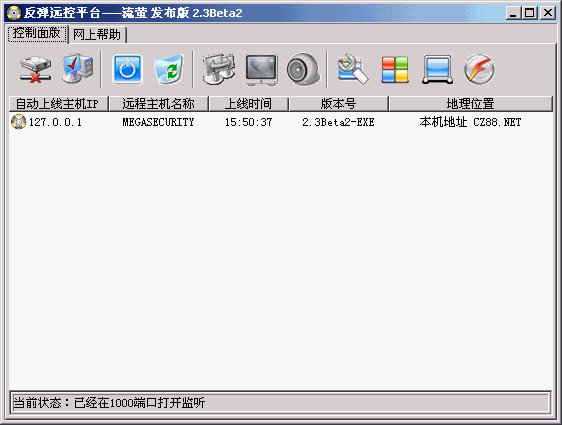The image size is (562, 425).
Task: Switch to the 控制面版 tab
Action: (37, 34)
